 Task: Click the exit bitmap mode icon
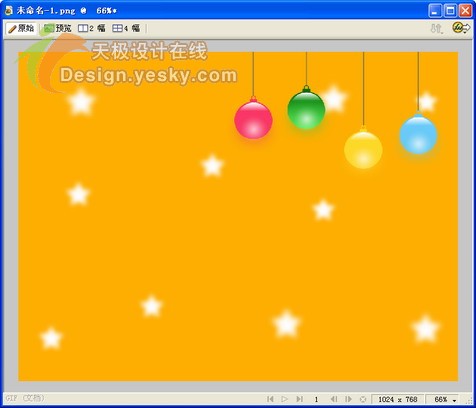point(363,399)
